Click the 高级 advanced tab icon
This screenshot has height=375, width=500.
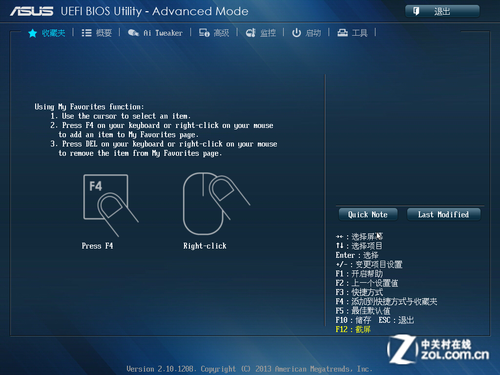pyautogui.click(x=204, y=33)
